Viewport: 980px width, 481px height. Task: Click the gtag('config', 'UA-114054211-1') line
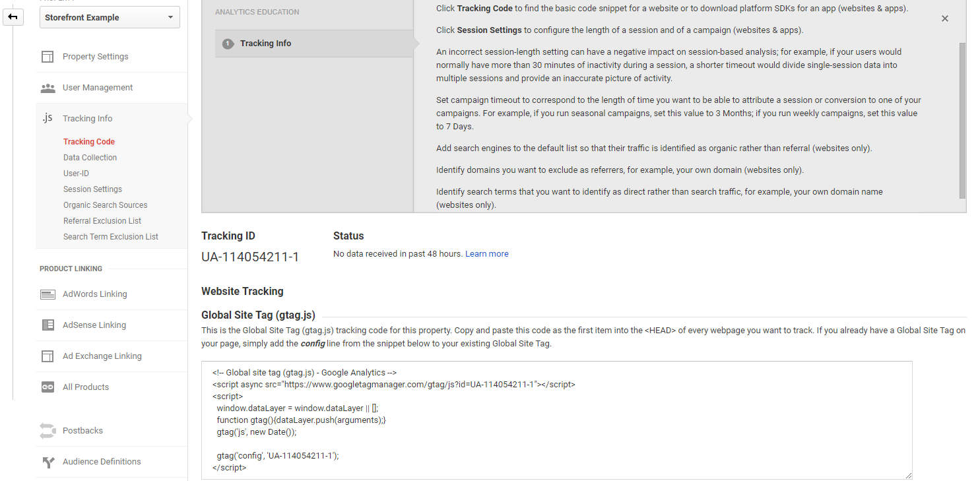coord(277,455)
